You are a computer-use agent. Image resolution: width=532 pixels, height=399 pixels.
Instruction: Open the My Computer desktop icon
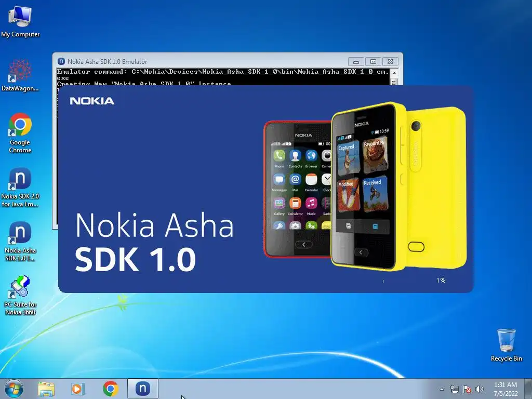[x=20, y=21]
